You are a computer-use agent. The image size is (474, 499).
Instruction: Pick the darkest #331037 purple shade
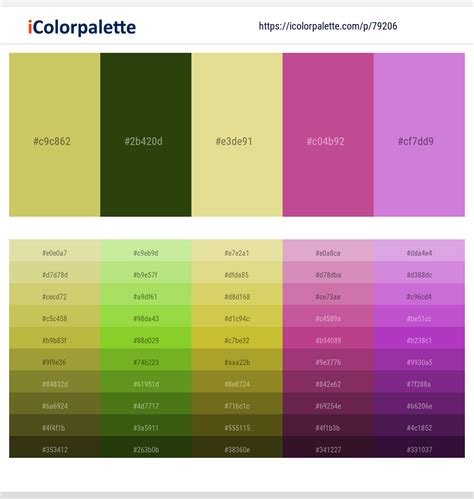coord(419,447)
